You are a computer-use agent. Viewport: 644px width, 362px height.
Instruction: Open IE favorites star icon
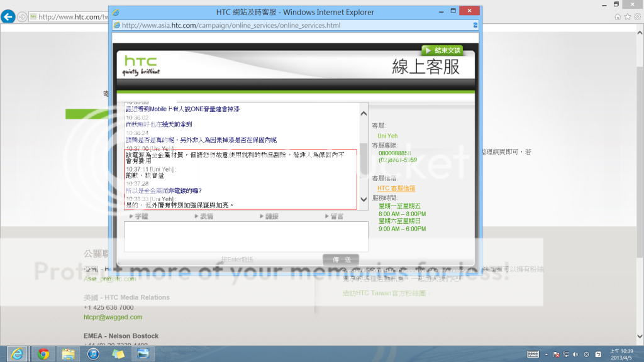[627, 16]
